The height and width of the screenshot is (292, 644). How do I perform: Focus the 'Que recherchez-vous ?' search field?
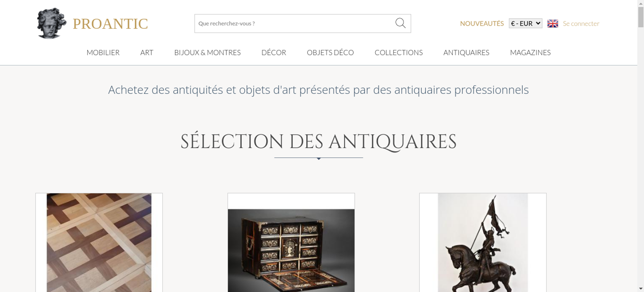pos(295,23)
